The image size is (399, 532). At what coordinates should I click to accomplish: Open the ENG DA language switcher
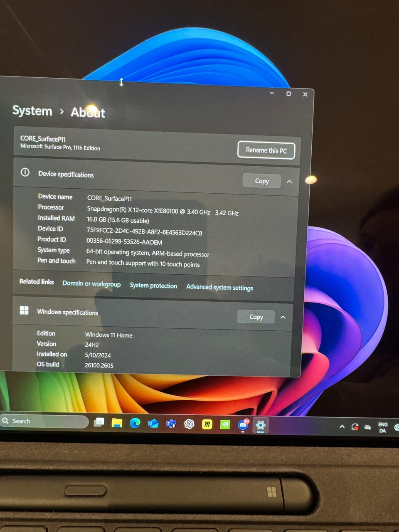coord(383,428)
